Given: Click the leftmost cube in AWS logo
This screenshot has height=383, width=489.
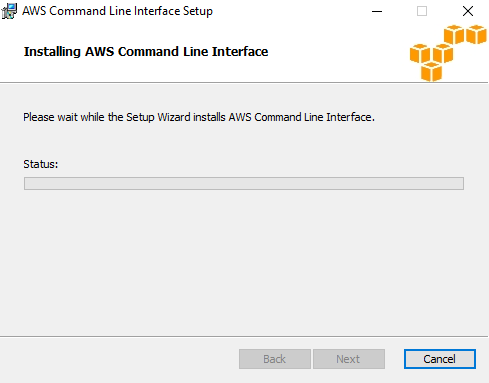Looking at the screenshot, I should (x=420, y=53).
